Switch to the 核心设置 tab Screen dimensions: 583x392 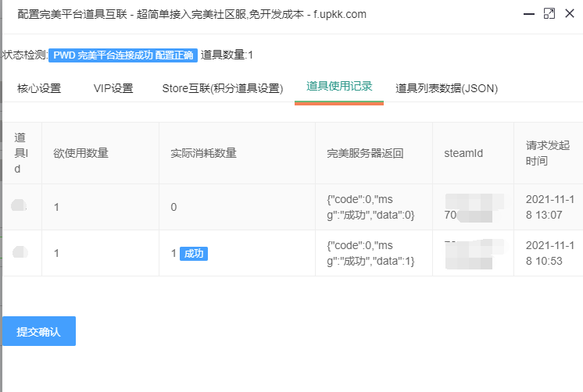[39, 88]
